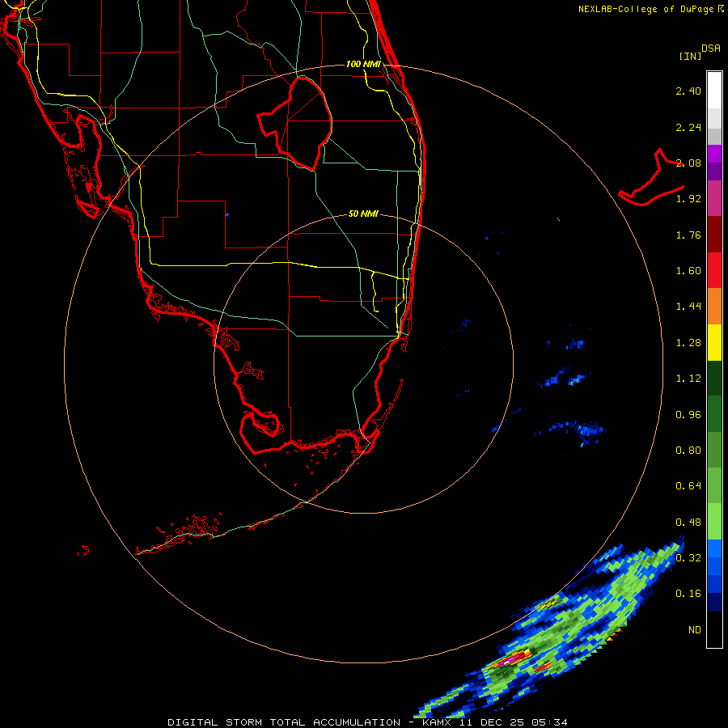Viewport: 728px width, 728px height.
Task: Click the 0.32 legend value
Action: click(x=688, y=558)
